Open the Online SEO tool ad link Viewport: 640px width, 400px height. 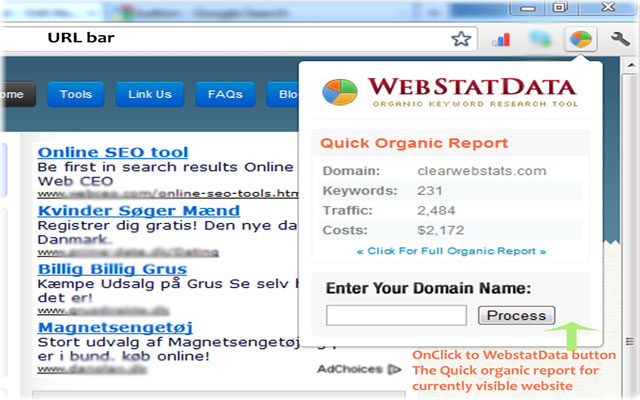pyautogui.click(x=113, y=152)
